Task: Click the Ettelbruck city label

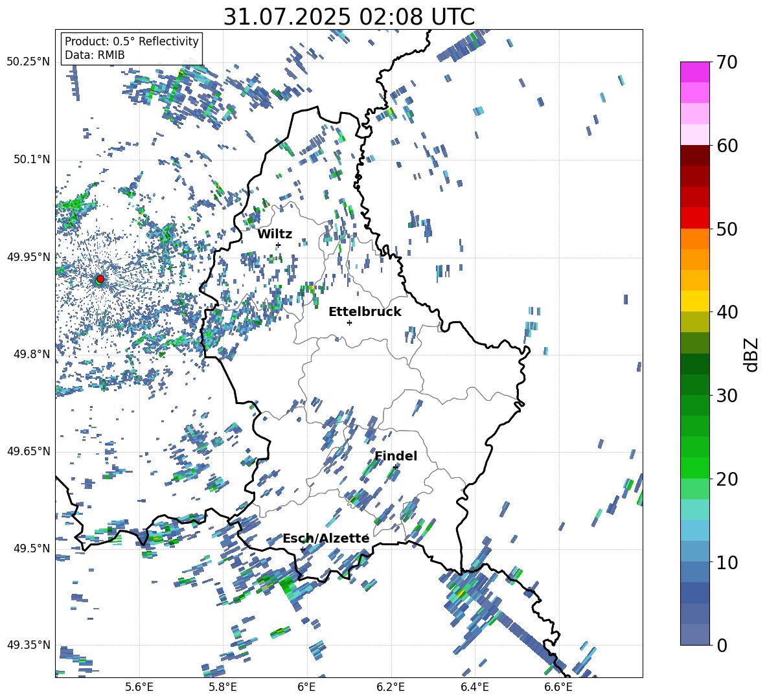Action: 365,312
